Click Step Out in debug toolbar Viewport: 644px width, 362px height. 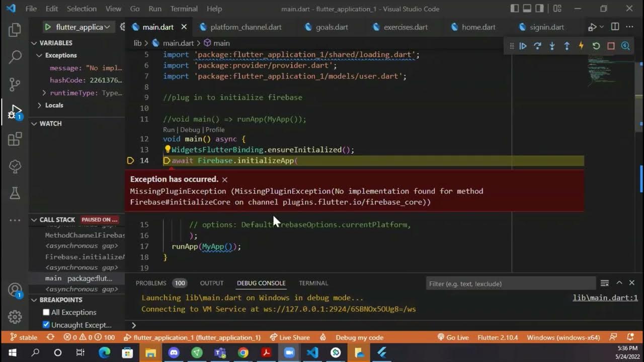567,46
